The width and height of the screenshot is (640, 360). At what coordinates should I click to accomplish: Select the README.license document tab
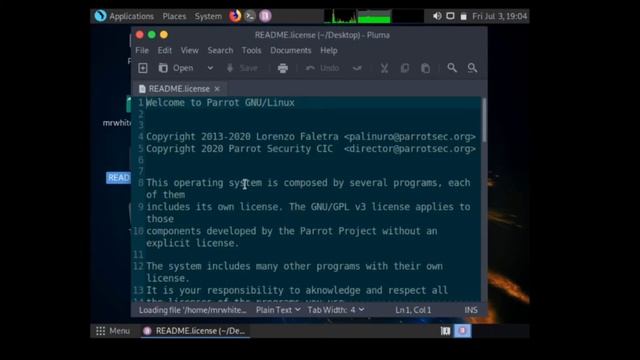179,89
